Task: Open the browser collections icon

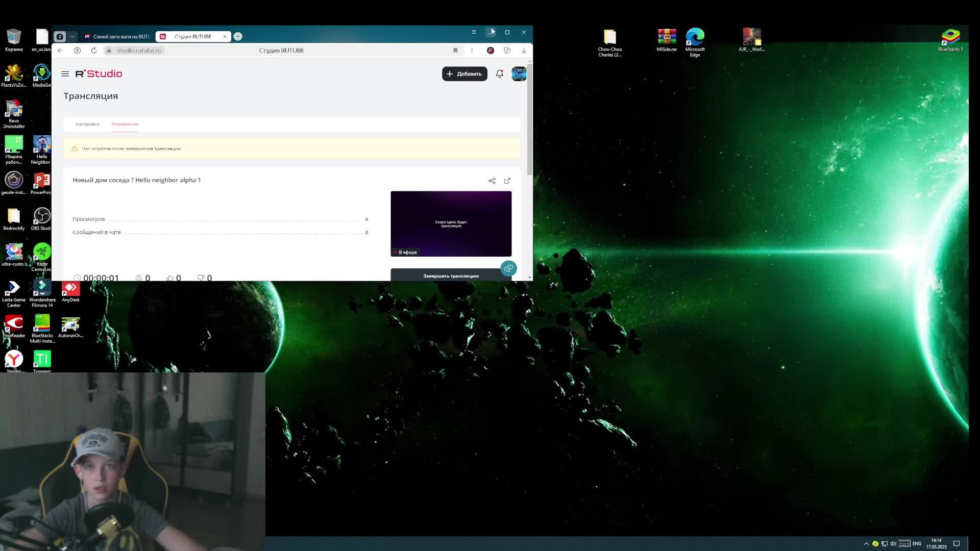Action: pyautogui.click(x=507, y=51)
